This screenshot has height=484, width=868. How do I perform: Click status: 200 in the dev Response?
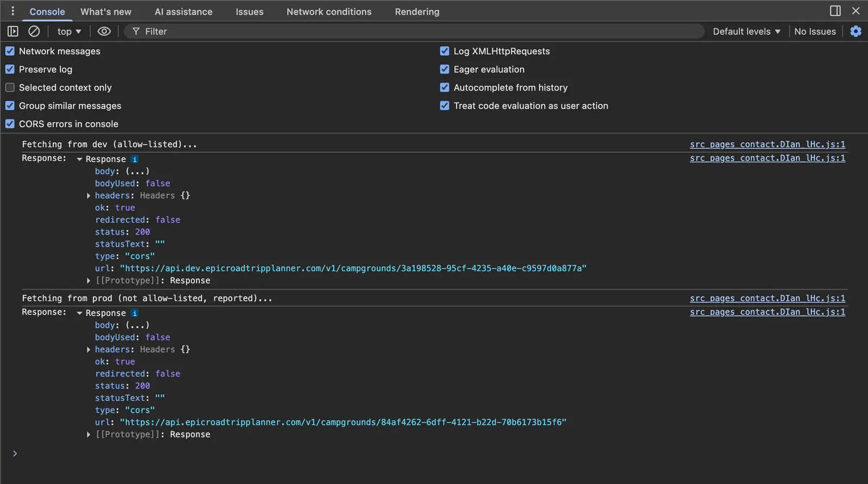[x=123, y=232]
